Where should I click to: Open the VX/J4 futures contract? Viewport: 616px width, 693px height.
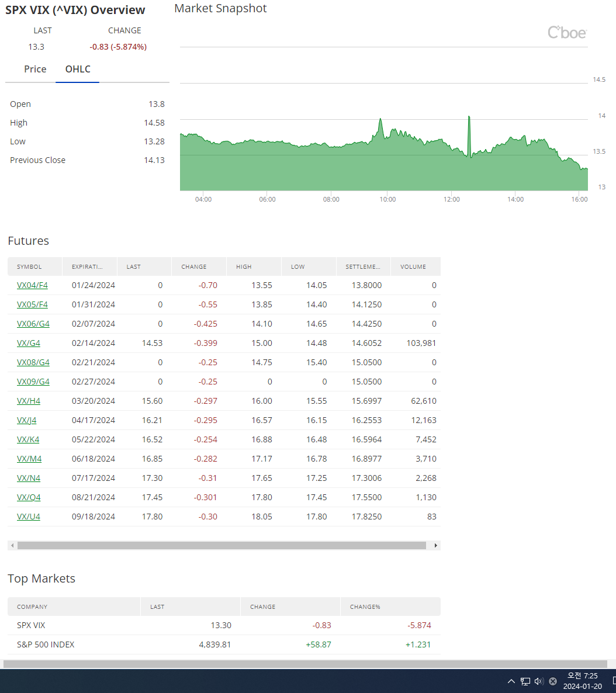[26, 420]
